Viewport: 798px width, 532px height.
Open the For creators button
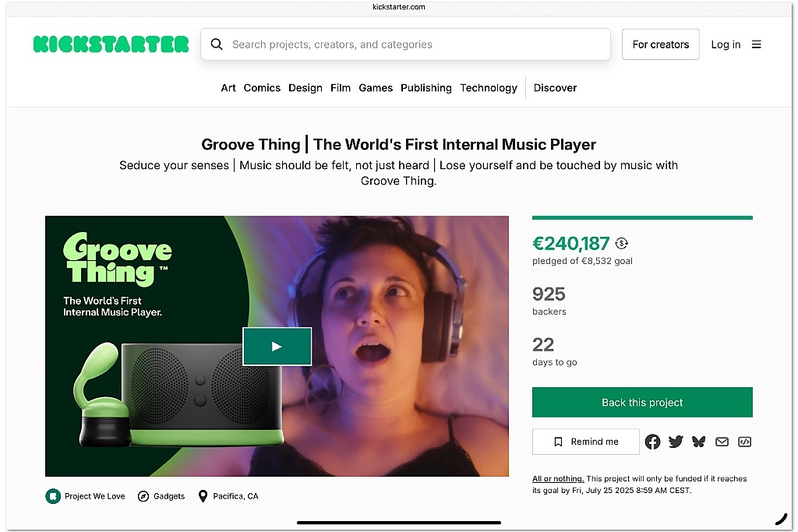(661, 44)
